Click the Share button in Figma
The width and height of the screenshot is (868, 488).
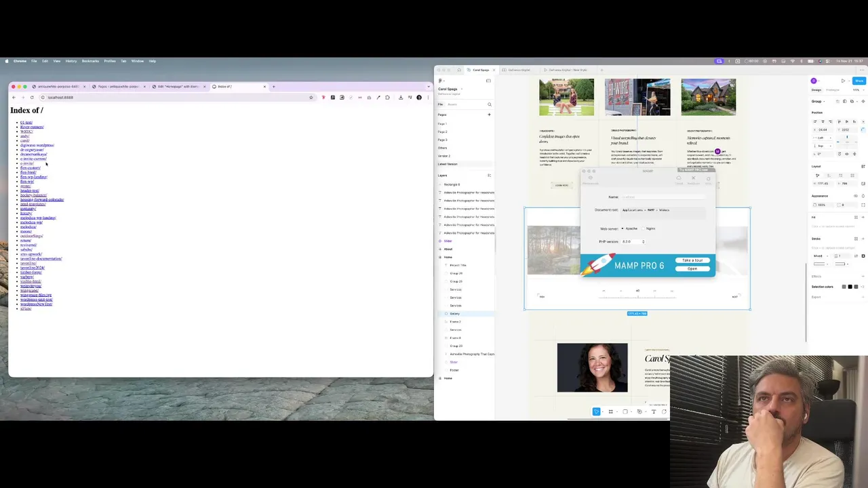[859, 81]
